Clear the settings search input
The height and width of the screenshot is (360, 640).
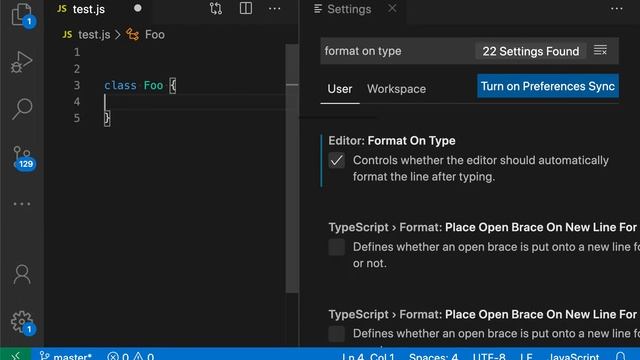tap(600, 51)
